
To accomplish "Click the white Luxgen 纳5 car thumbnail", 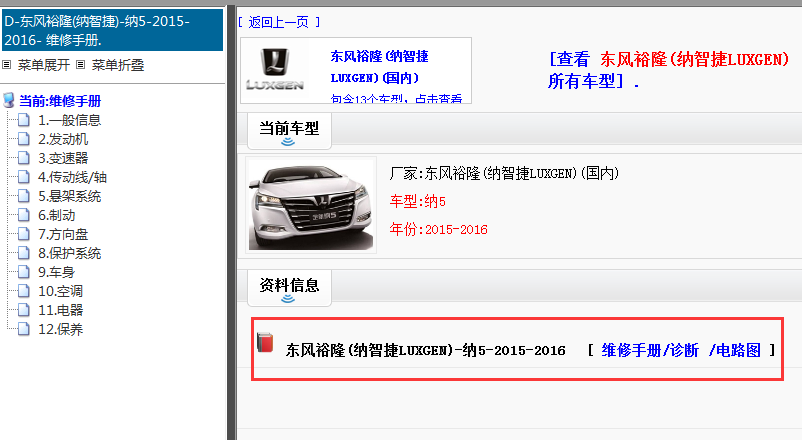I will [x=311, y=205].
